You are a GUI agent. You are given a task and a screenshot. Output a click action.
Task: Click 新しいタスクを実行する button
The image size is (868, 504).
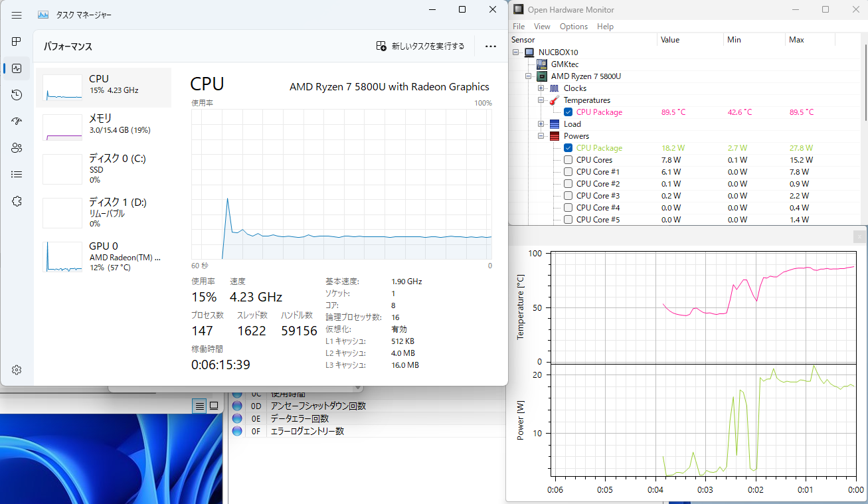point(420,46)
